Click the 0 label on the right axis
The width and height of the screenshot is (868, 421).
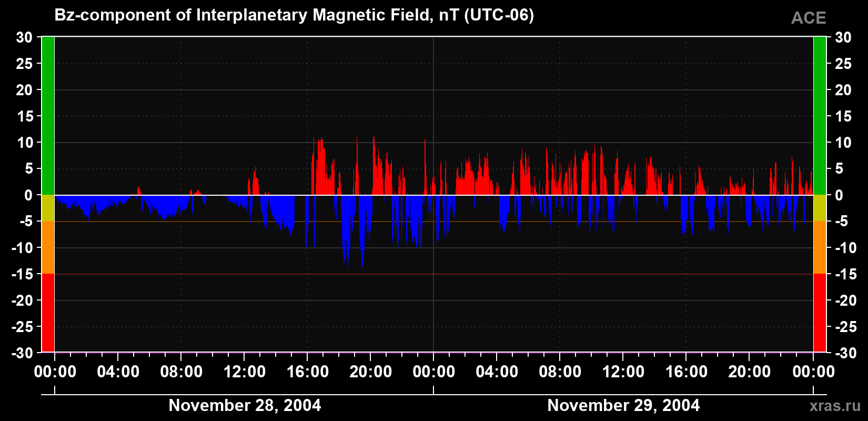coord(839,195)
